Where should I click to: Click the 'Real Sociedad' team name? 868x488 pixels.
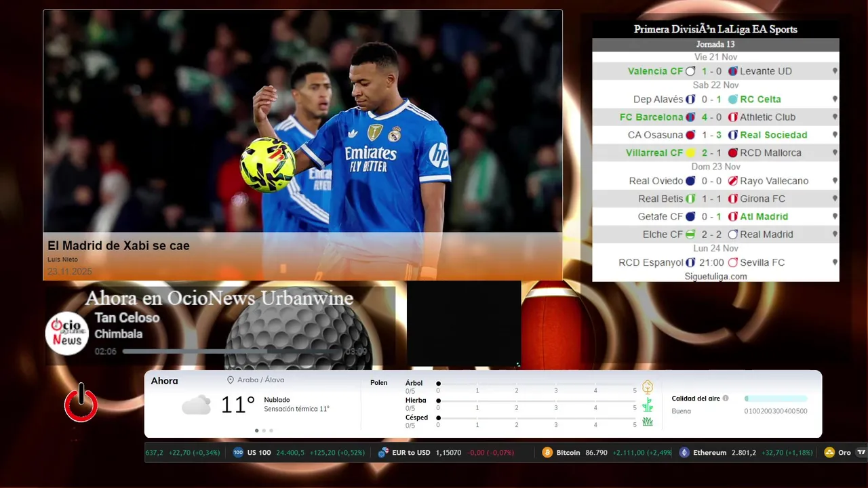(774, 135)
